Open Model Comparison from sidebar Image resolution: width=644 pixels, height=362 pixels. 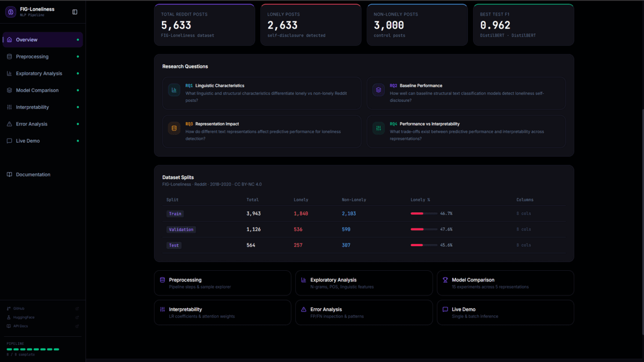point(43,90)
